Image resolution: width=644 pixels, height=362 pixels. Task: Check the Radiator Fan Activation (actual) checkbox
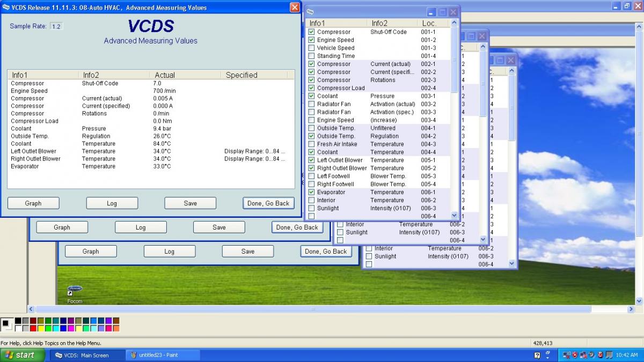click(311, 104)
